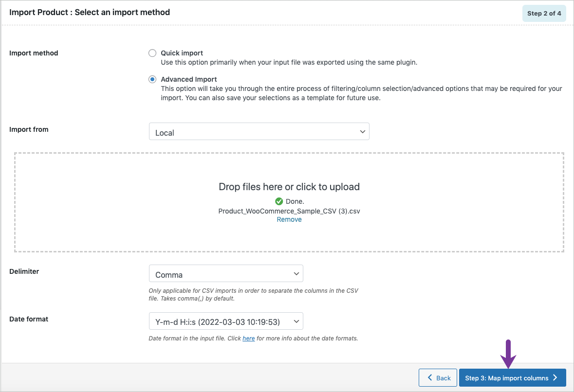Open the date formats info via here link
Image resolution: width=574 pixels, height=392 pixels.
(248, 338)
